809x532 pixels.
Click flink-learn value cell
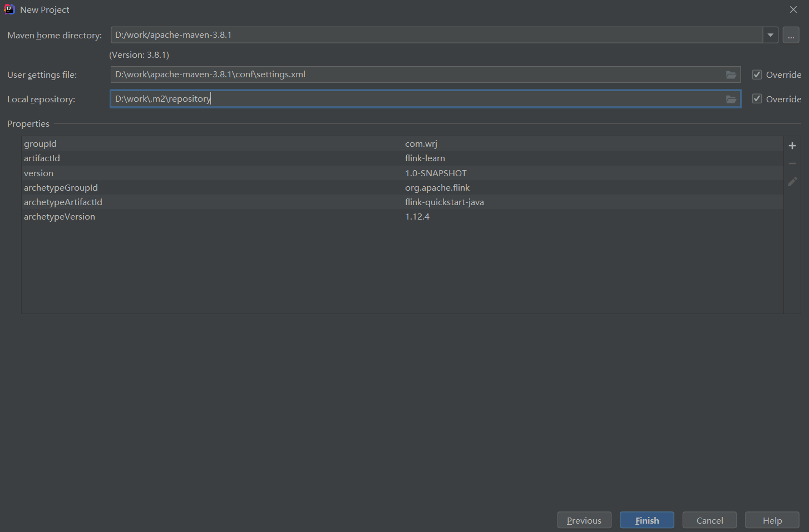pyautogui.click(x=425, y=158)
